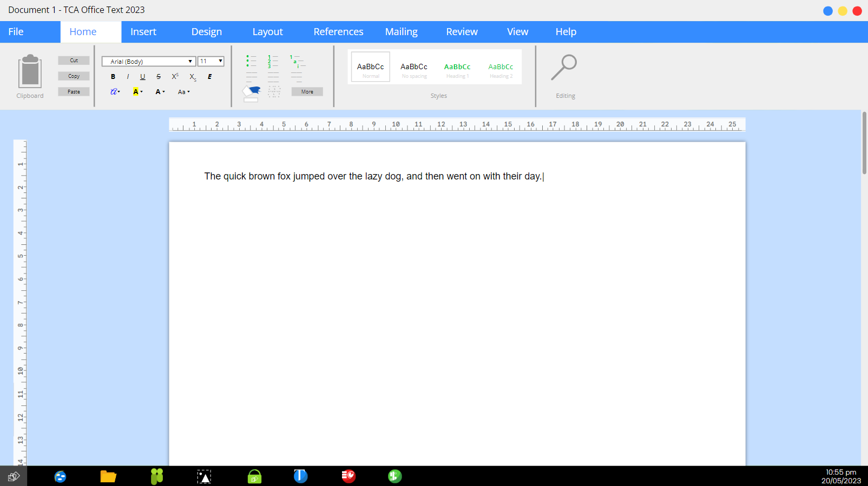The width and height of the screenshot is (868, 486).
Task: Click the yellow window control button
Action: point(843,11)
